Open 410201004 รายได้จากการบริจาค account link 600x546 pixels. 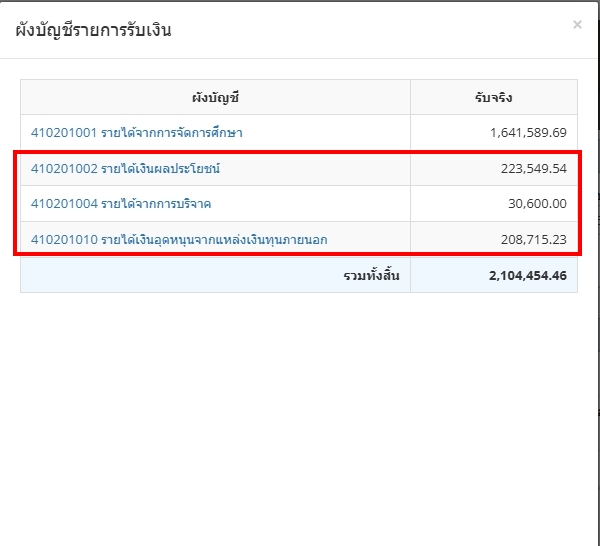click(121, 204)
